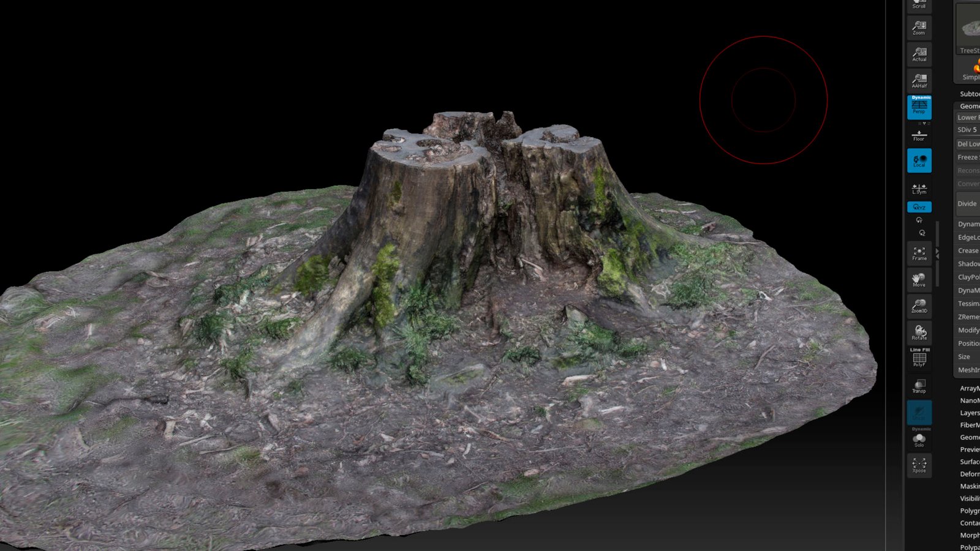Toggle PolyF line fill display
This screenshot has height=551, width=980.
919,359
